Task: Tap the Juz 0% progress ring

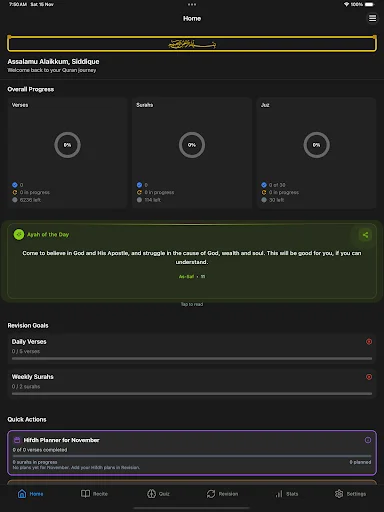Action: tap(316, 145)
